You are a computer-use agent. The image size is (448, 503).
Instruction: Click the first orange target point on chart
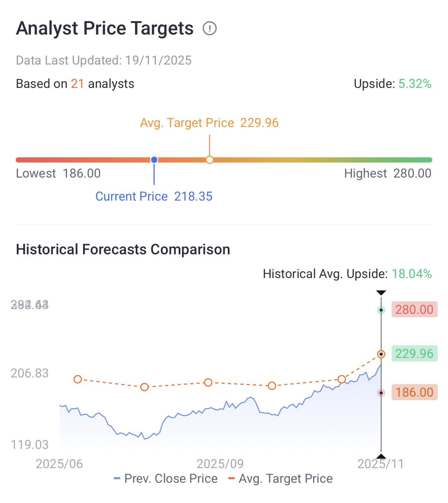click(x=78, y=379)
